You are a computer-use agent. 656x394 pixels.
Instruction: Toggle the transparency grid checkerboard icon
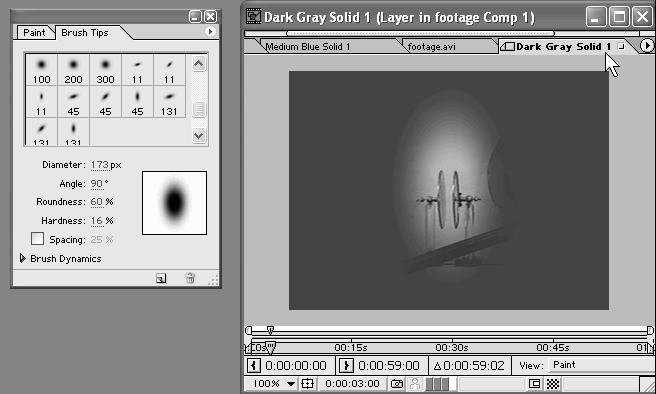[553, 384]
